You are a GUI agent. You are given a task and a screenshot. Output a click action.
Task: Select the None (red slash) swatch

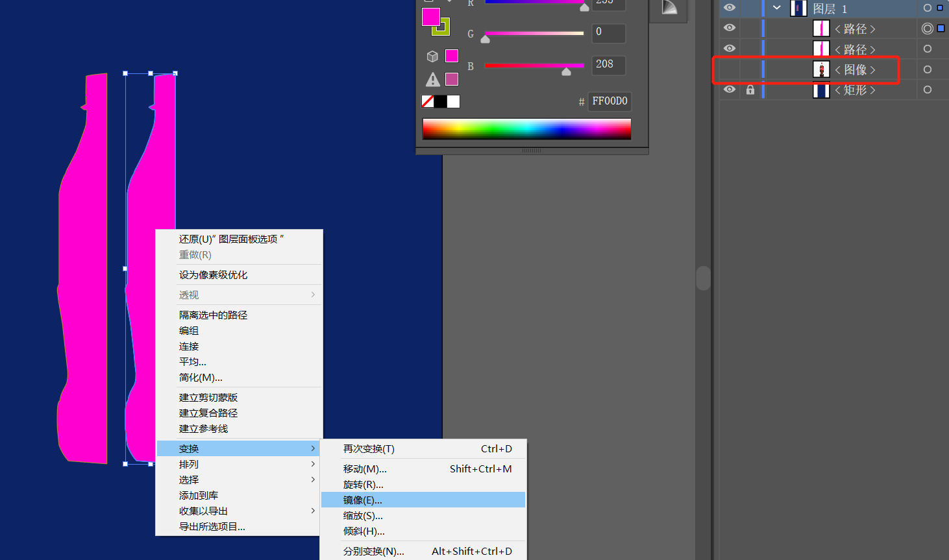(x=428, y=101)
